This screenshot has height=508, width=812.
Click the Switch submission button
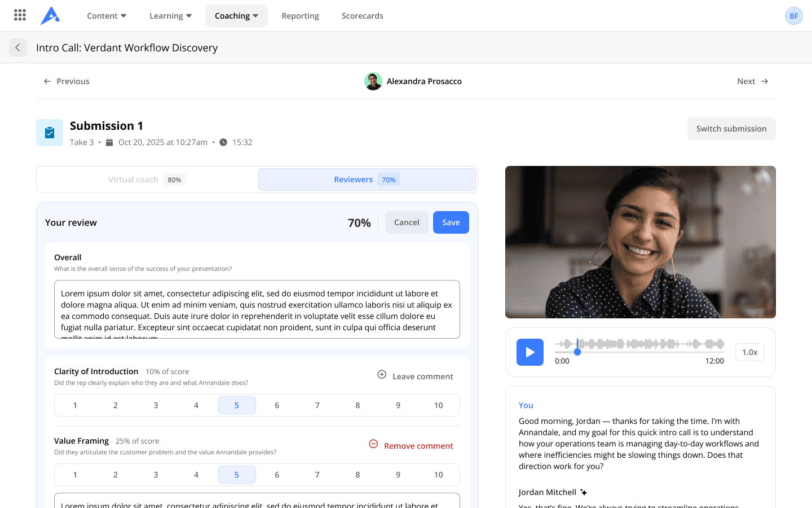[731, 129]
